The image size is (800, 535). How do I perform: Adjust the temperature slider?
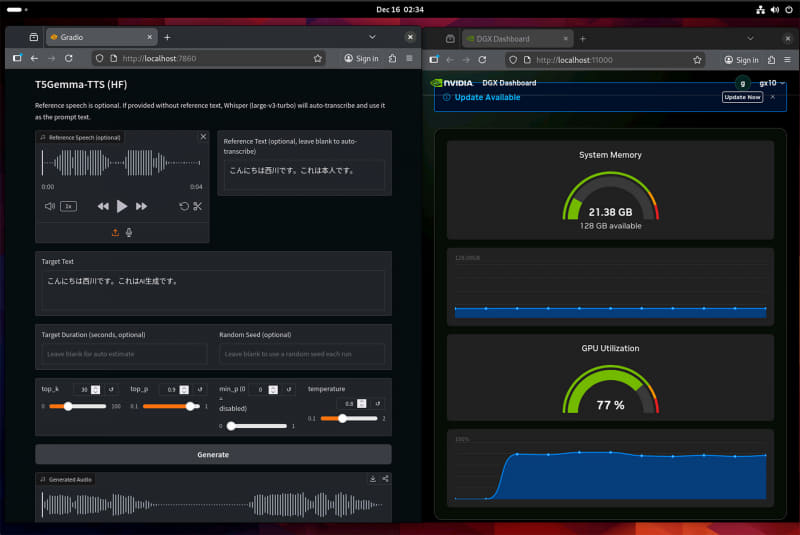pyautogui.click(x=349, y=419)
